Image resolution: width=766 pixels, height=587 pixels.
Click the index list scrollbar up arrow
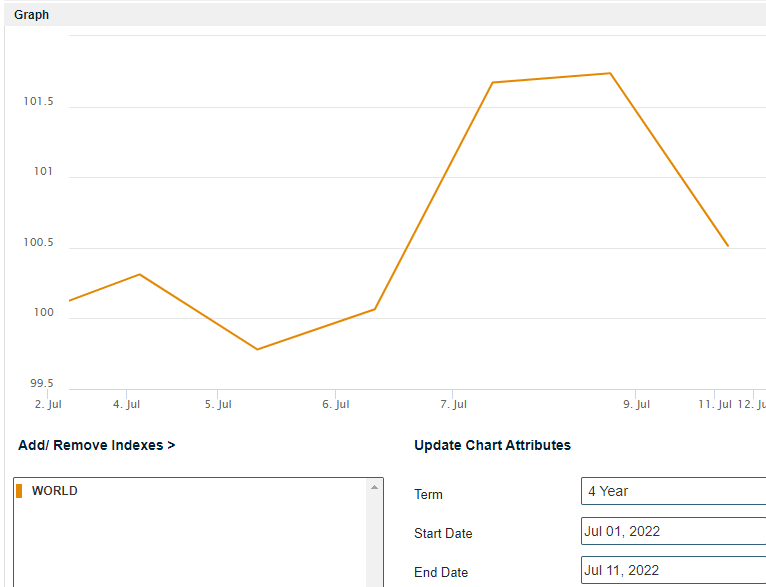[375, 487]
